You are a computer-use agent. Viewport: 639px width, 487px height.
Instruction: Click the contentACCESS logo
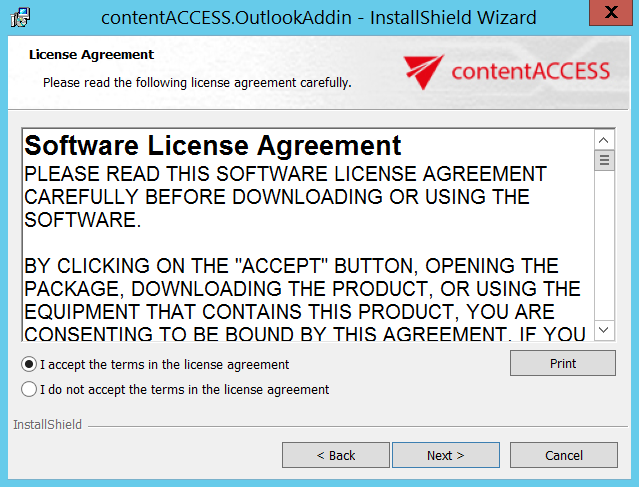[507, 70]
